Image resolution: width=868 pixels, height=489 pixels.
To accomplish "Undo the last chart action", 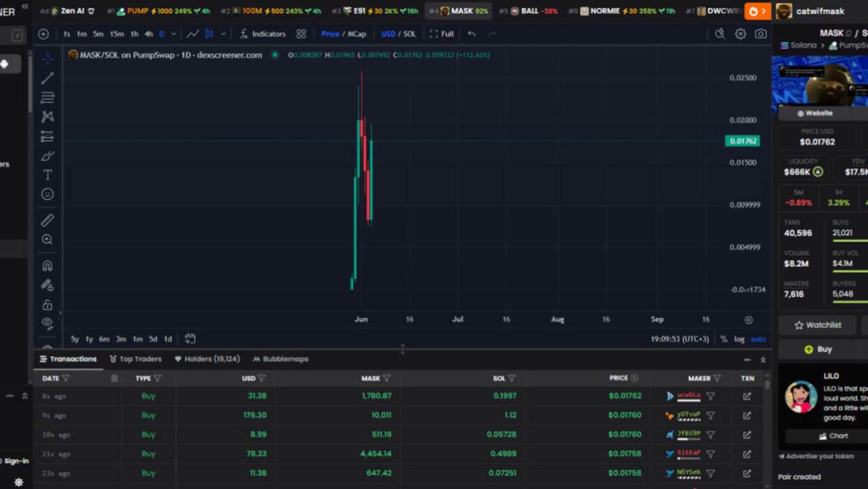I will point(472,34).
